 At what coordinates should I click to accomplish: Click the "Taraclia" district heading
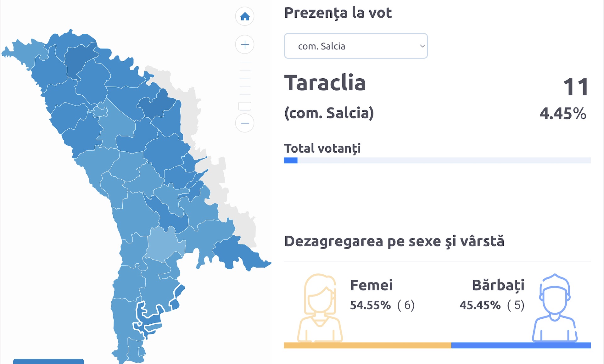[325, 83]
